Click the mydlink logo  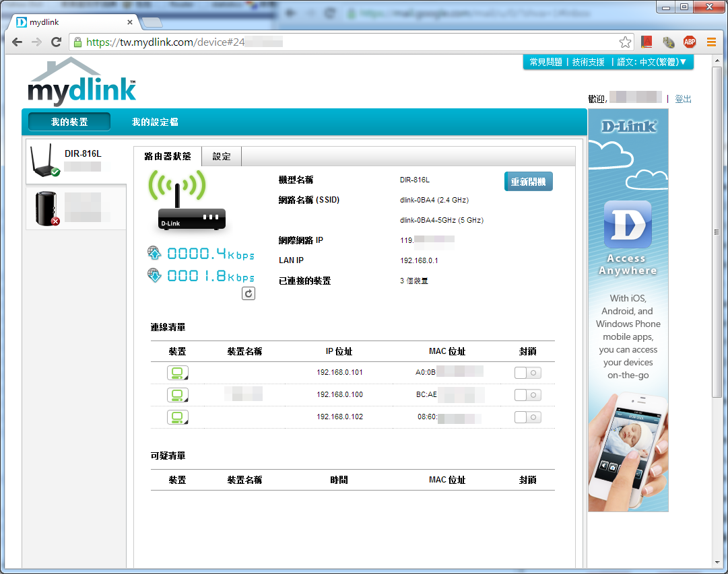[81, 83]
